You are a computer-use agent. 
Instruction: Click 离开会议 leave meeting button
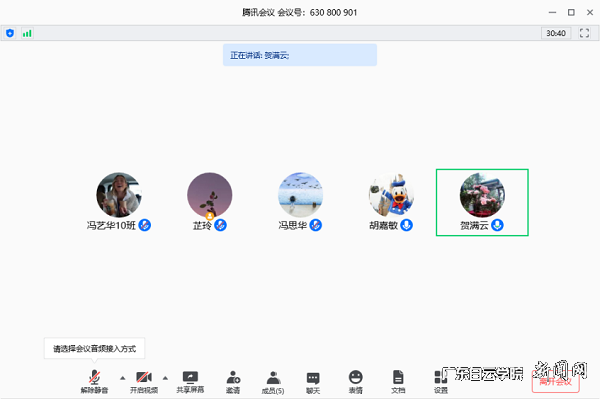point(556,381)
